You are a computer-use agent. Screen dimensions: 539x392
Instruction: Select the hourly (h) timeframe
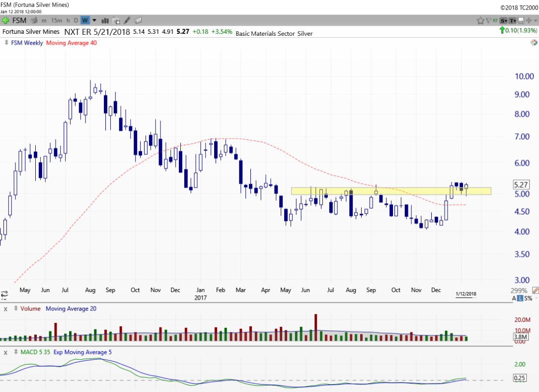(68, 20)
